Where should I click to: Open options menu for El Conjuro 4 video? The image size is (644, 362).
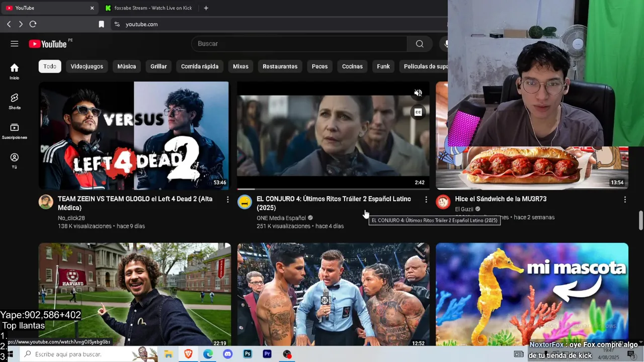[x=426, y=200]
